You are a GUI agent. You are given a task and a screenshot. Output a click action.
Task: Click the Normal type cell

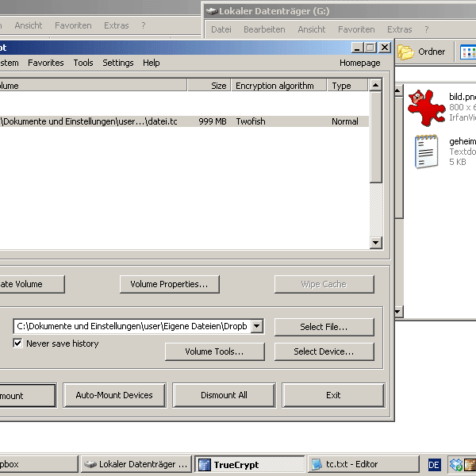345,121
